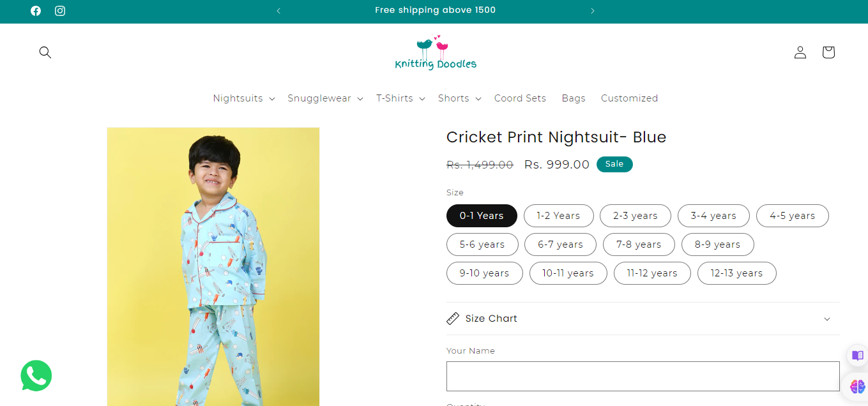Expand the Nightsuits menu

(243, 98)
